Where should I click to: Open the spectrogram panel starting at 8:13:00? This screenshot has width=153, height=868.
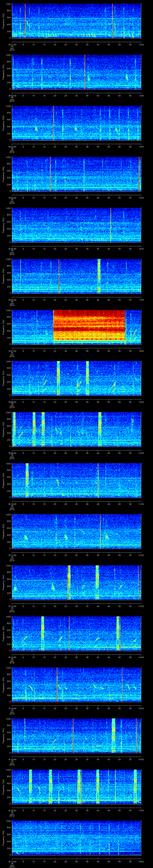point(77,633)
